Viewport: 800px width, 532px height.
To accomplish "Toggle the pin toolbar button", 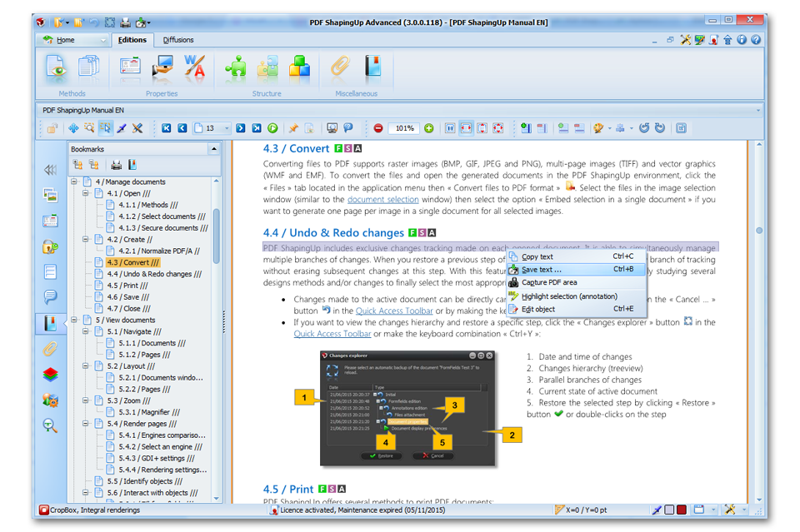I will pyautogui.click(x=293, y=128).
